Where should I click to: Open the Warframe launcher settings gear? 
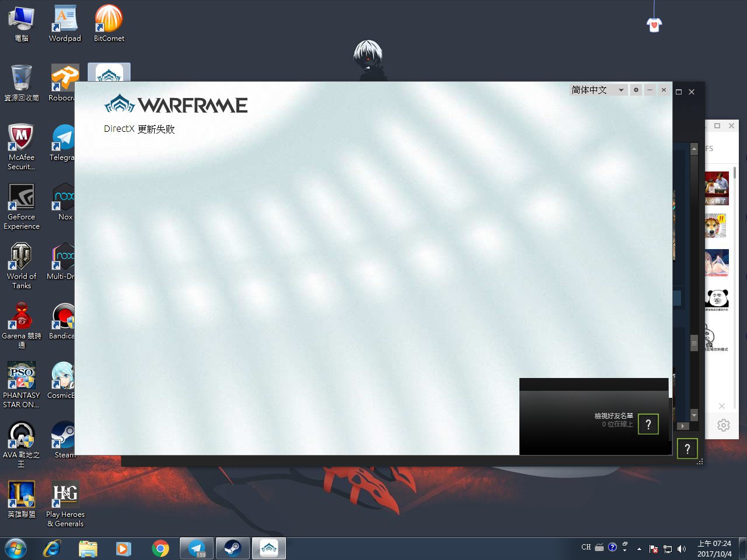click(636, 90)
